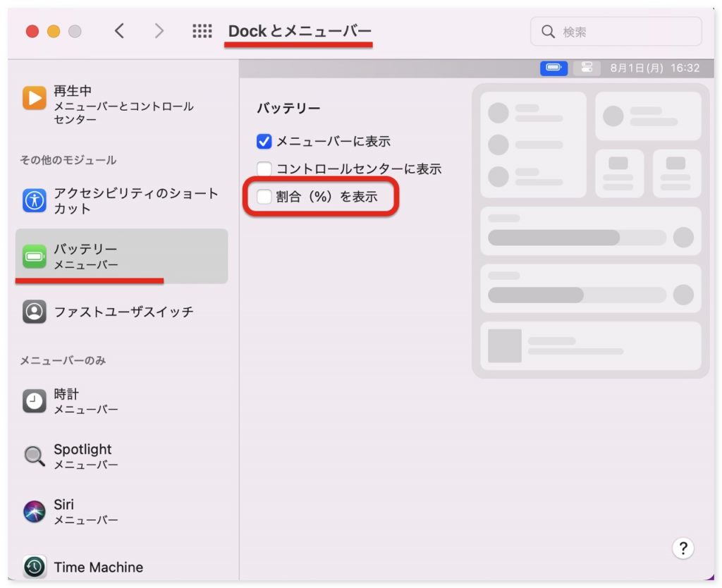Uncheck the メニューバーに表示 checkbox
The image size is (722, 588).
pyautogui.click(x=264, y=142)
